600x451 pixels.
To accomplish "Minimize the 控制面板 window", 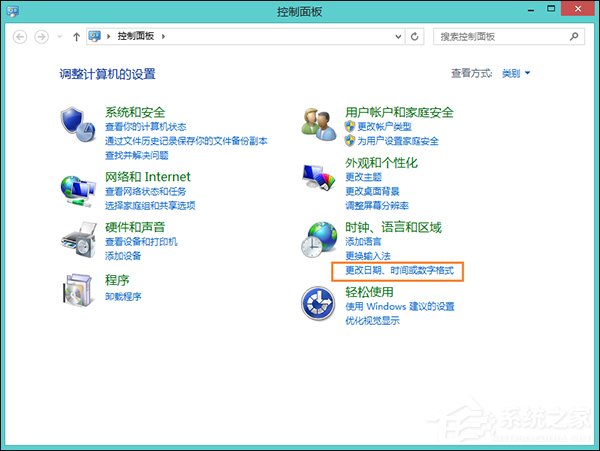I will click(x=531, y=9).
